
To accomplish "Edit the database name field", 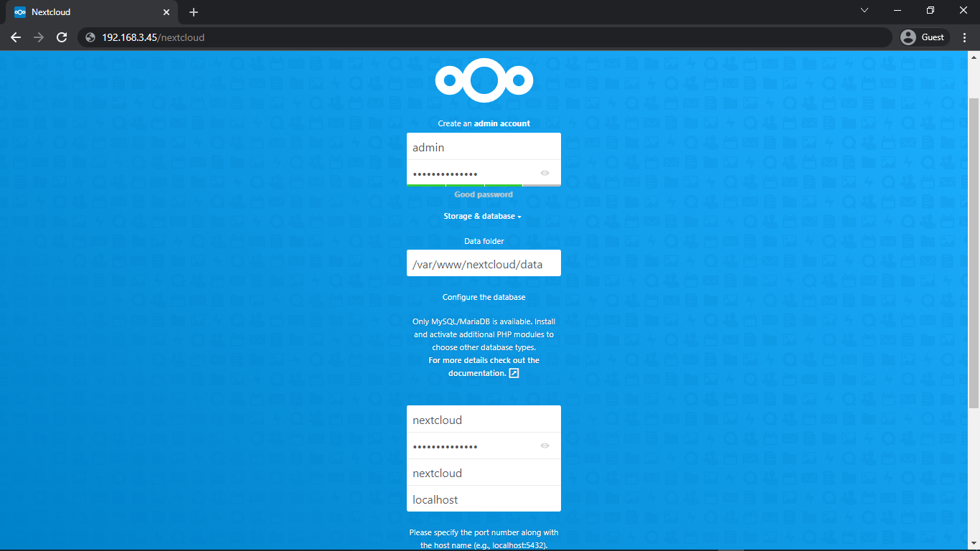I will pos(484,473).
